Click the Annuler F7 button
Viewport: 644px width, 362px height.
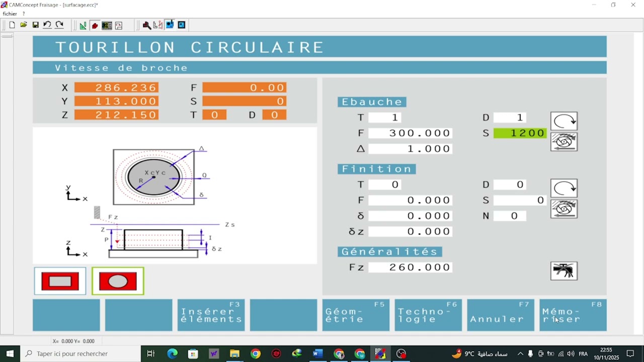coord(501,315)
